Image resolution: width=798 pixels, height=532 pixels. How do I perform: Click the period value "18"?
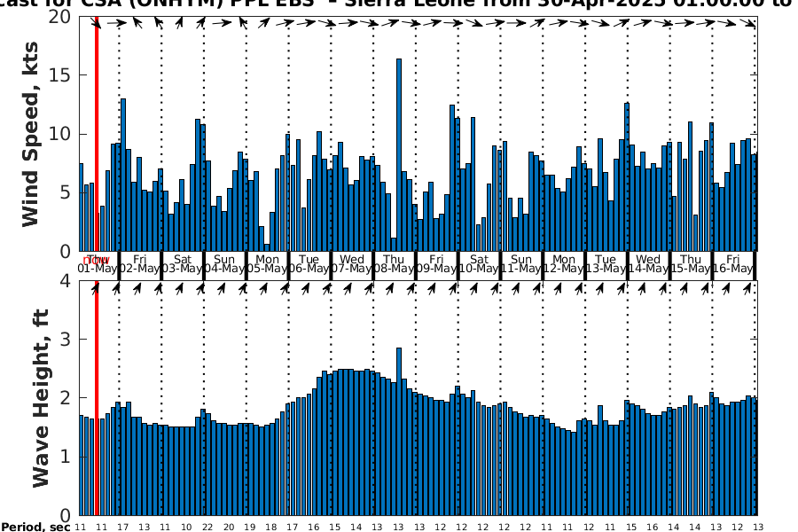click(270, 528)
